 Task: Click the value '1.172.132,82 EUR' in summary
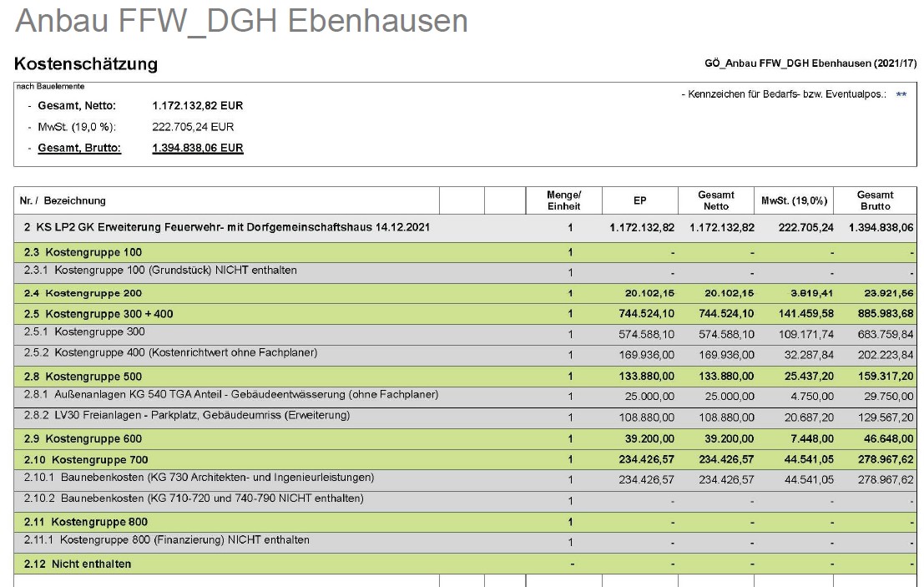click(198, 105)
